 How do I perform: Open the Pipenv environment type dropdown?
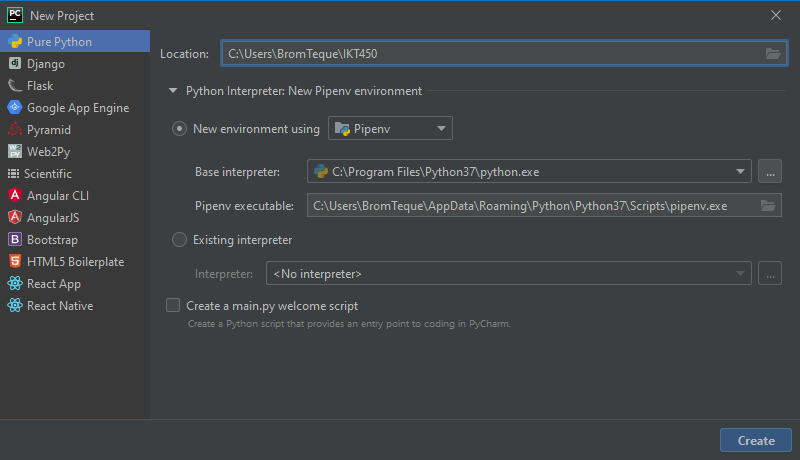pyautogui.click(x=390, y=128)
